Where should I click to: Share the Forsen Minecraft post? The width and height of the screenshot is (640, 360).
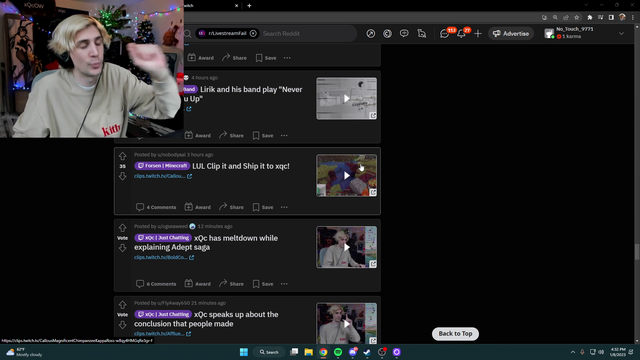[x=231, y=207]
